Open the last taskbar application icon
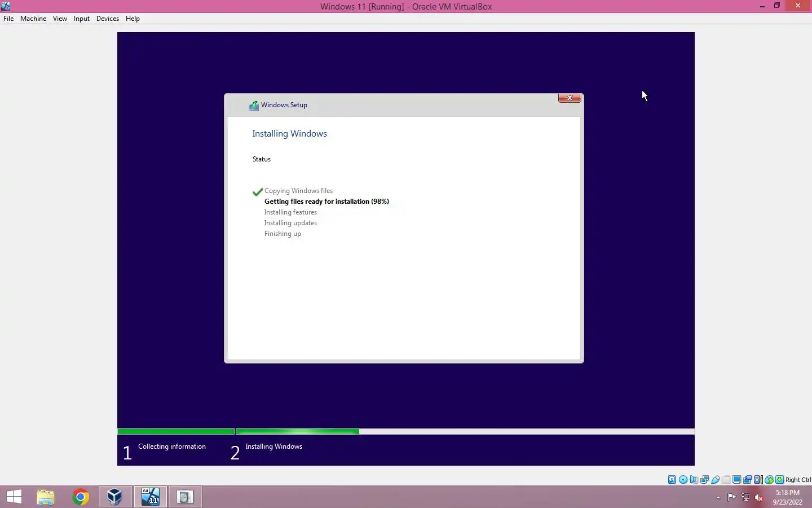This screenshot has height=508, width=812. (x=186, y=497)
